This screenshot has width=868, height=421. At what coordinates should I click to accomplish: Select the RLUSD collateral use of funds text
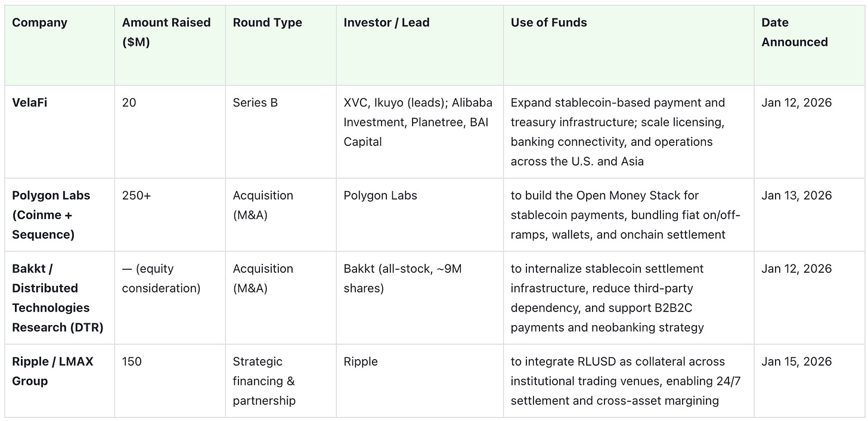click(x=625, y=381)
